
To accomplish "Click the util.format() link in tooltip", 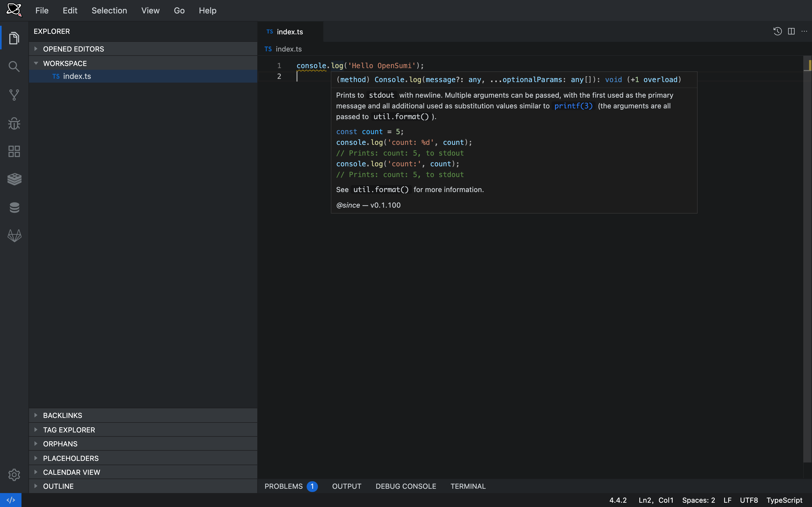I will tap(380, 189).
